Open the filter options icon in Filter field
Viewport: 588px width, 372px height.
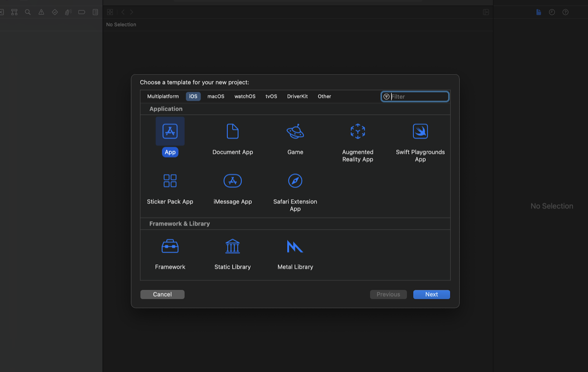386,97
